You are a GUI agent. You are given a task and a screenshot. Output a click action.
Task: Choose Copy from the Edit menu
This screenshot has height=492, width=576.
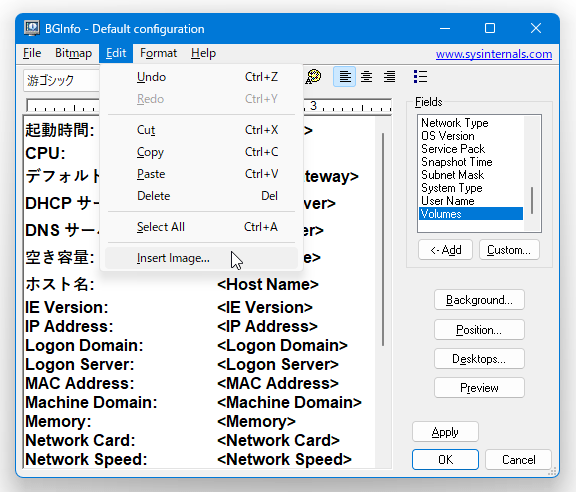click(x=201, y=152)
